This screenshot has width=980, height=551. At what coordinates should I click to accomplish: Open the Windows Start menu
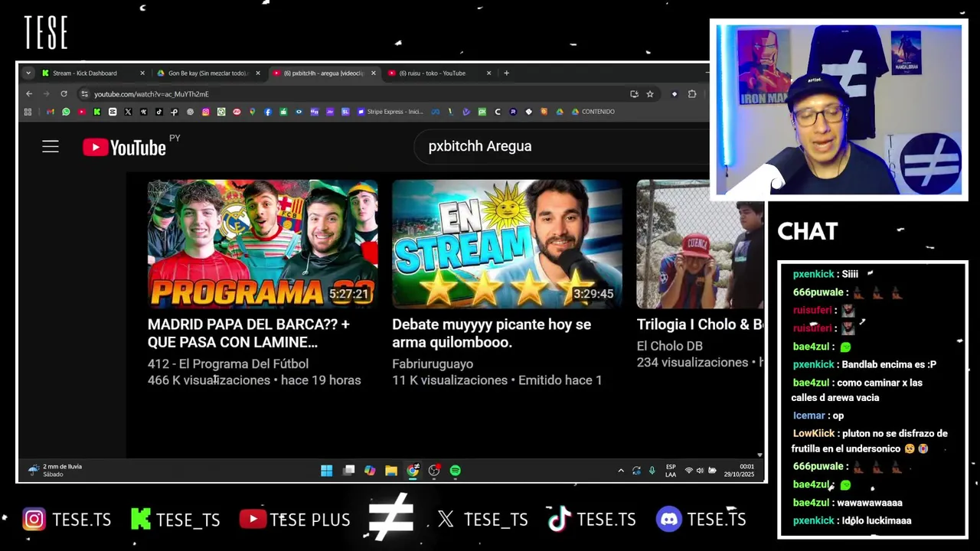[x=327, y=471]
